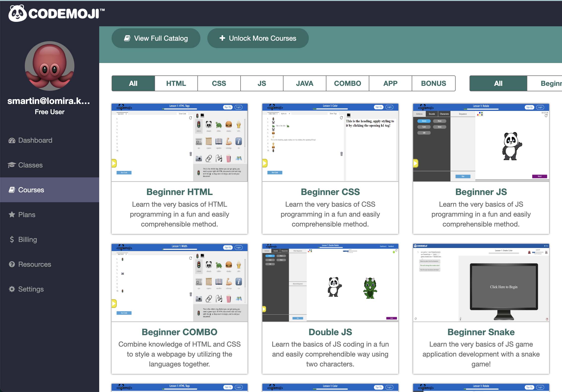Click the Beginner CSS course title
562x392 pixels.
[330, 192]
